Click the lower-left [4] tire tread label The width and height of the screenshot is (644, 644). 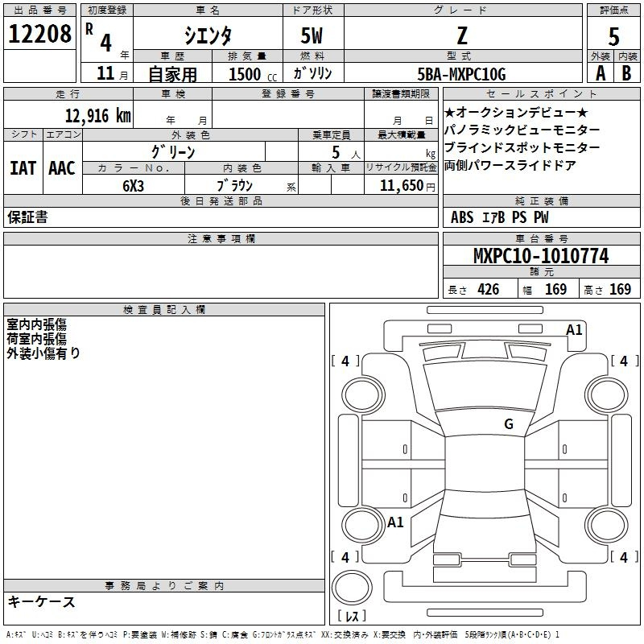click(x=345, y=557)
